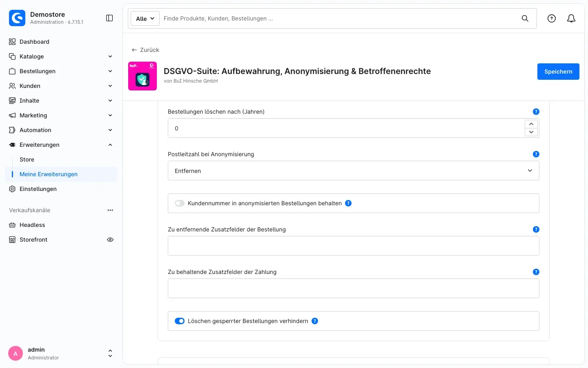Disable Löschen gesperrter Bestellungen verhindern switch
The image size is (588, 368).
coord(180,321)
